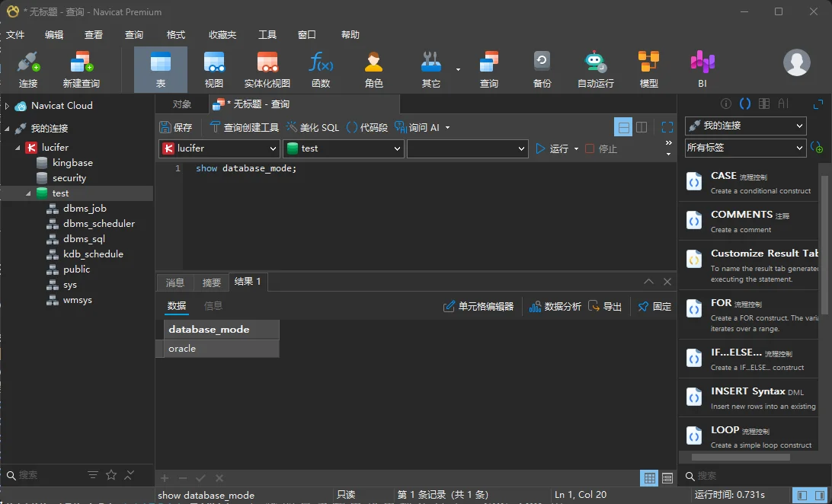
Task: Run the query with 运行 button
Action: (552, 149)
